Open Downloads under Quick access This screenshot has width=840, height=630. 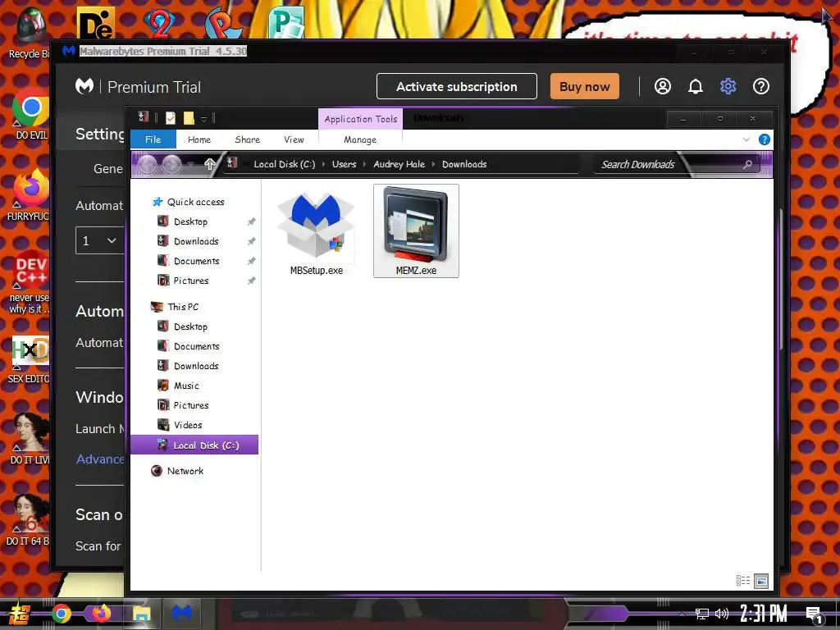[196, 242]
